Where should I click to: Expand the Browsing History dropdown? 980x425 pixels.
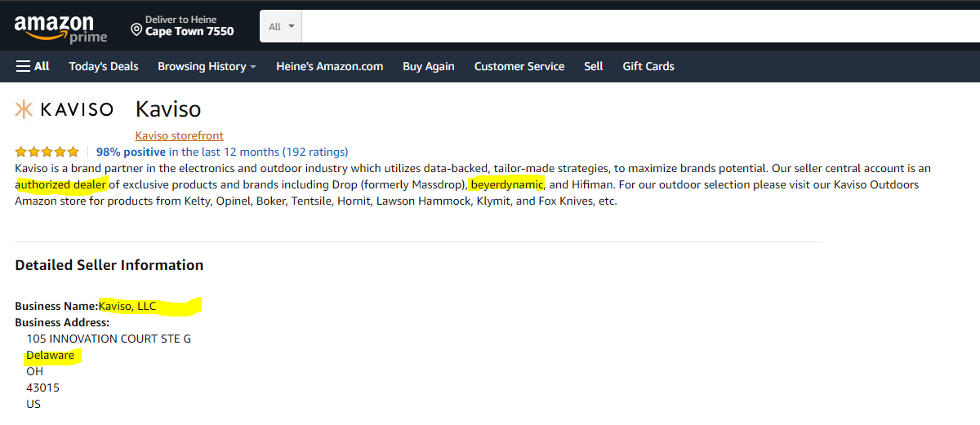(x=207, y=66)
